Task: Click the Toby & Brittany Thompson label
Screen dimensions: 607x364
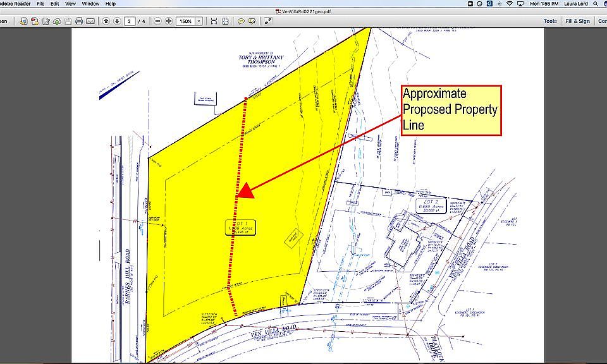Action: pyautogui.click(x=261, y=60)
